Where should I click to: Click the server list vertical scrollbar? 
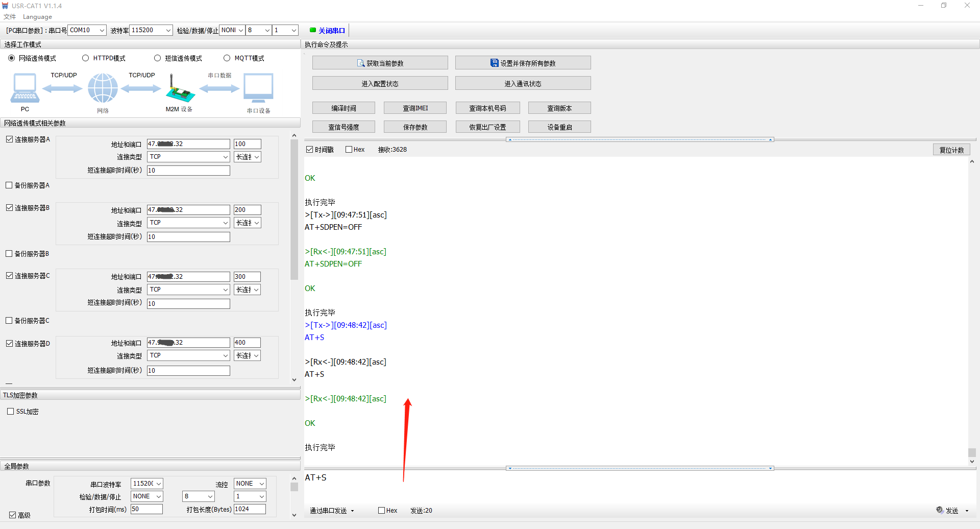[x=294, y=209]
